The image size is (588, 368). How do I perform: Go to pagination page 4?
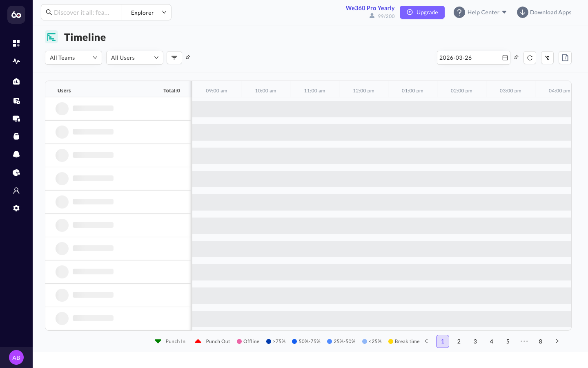(492, 341)
